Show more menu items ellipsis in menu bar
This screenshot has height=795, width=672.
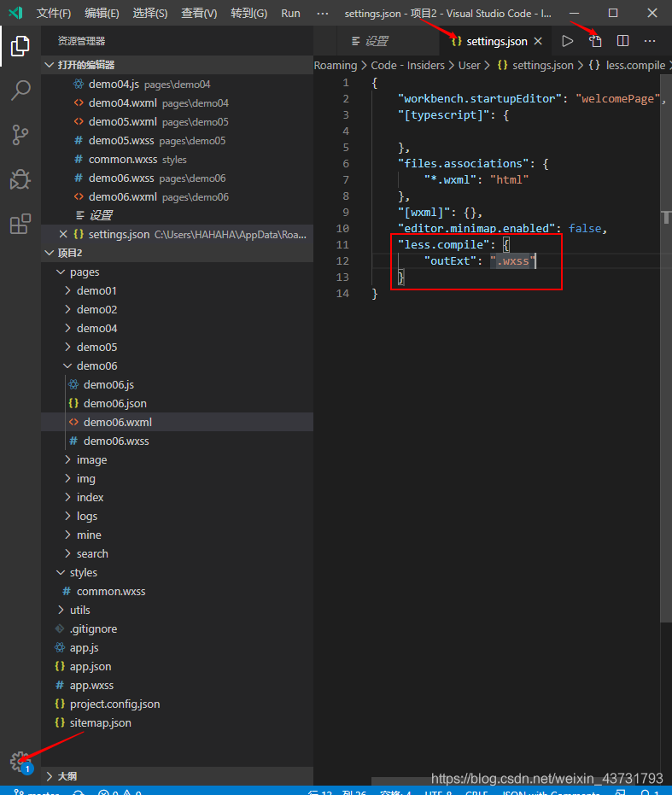[323, 13]
